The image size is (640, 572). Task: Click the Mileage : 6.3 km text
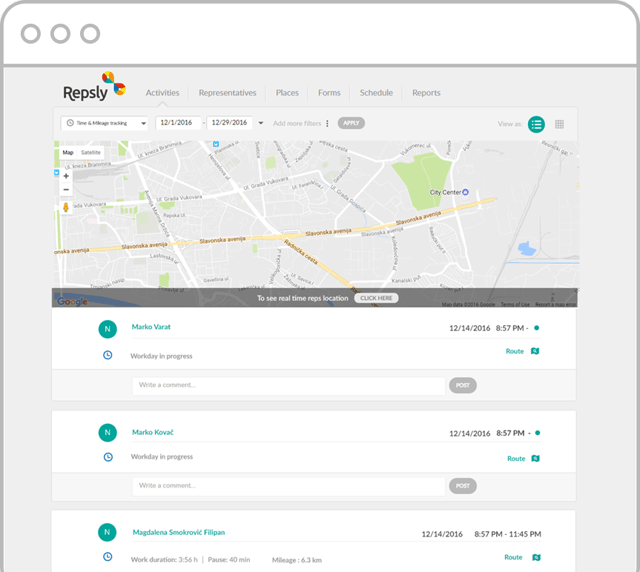(x=297, y=560)
